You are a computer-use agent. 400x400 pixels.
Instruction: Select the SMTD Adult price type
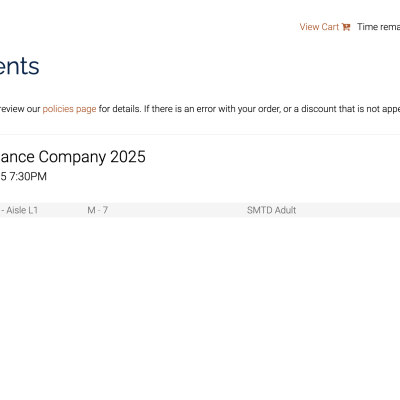[271, 210]
